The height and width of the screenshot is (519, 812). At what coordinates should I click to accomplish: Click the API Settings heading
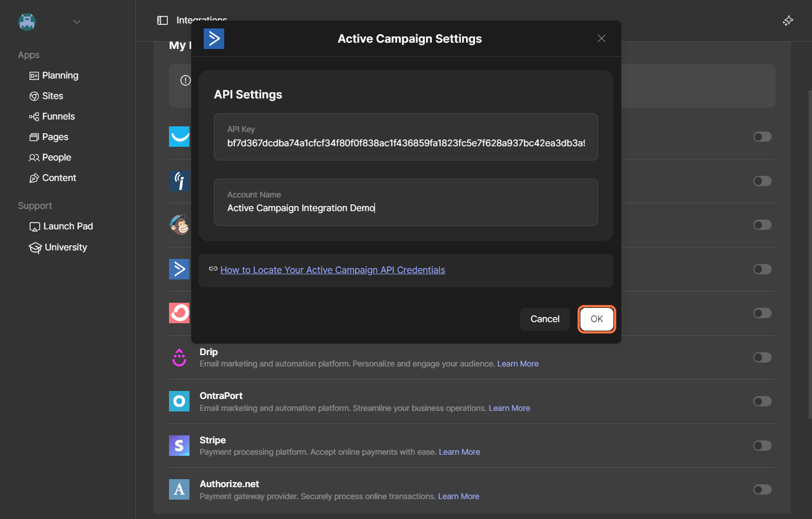coord(248,94)
